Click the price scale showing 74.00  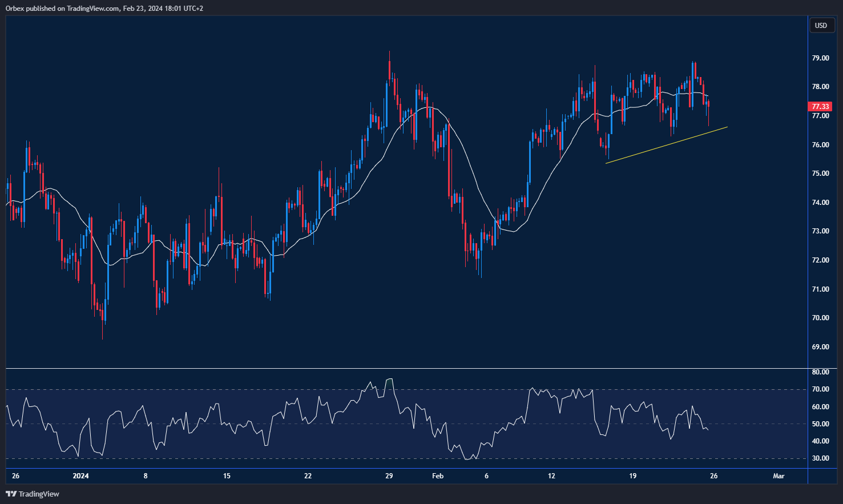821,202
